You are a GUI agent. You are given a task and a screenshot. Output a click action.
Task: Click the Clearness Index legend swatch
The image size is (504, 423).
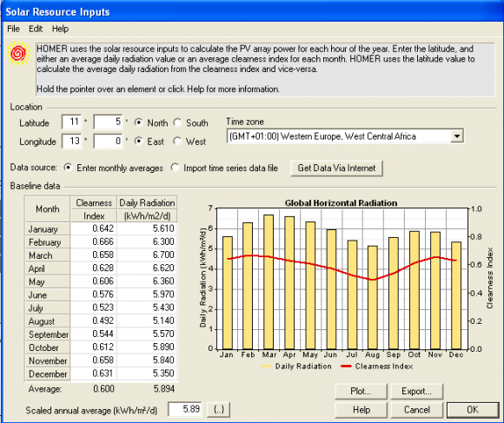point(346,367)
